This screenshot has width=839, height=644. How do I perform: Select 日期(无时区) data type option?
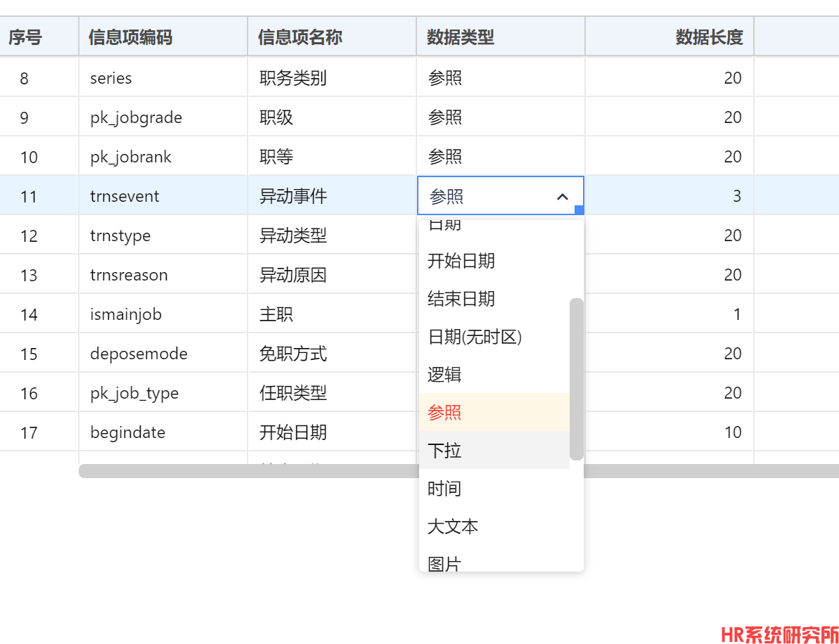(x=475, y=337)
